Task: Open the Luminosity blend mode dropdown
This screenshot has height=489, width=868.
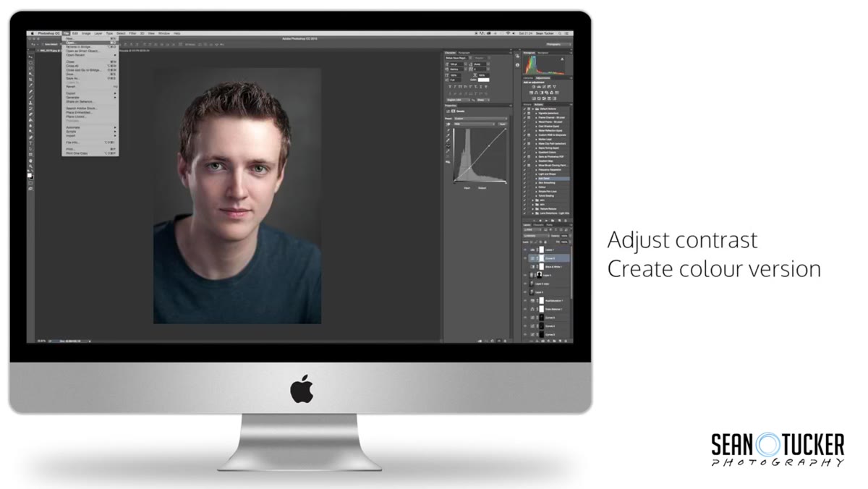Action: coord(536,235)
